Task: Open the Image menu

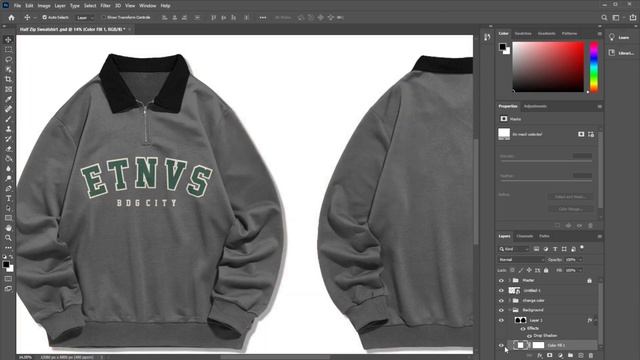Action: (x=44, y=6)
